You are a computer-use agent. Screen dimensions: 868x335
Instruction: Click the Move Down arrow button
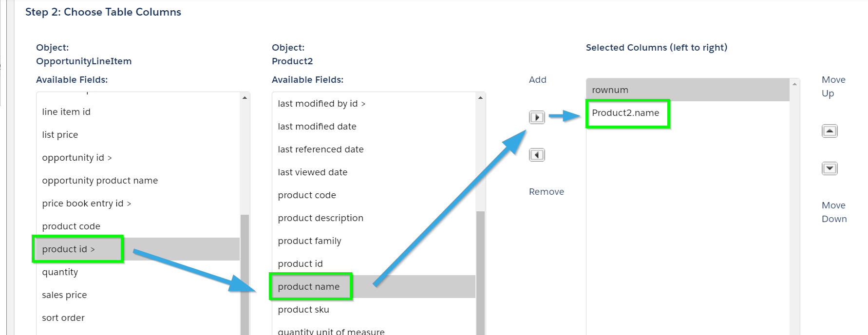[830, 168]
